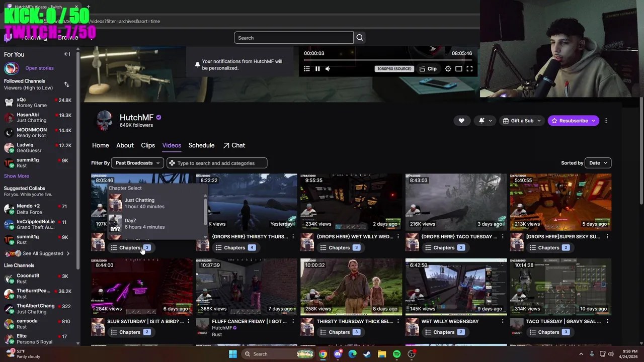Open Past Broadcasts filter dropdown
This screenshot has height=362, width=644.
137,163
